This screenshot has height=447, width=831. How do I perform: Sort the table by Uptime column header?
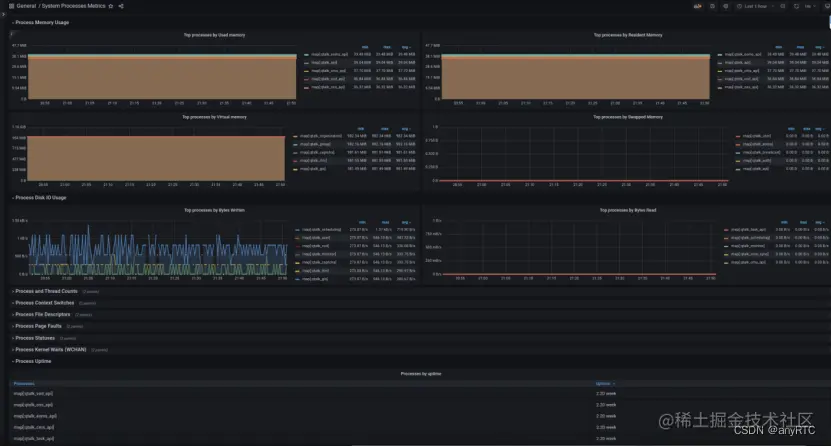point(605,384)
